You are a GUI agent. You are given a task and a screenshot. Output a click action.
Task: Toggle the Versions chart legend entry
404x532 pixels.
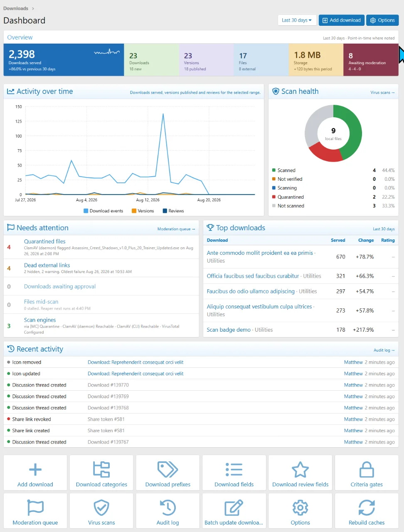click(143, 211)
